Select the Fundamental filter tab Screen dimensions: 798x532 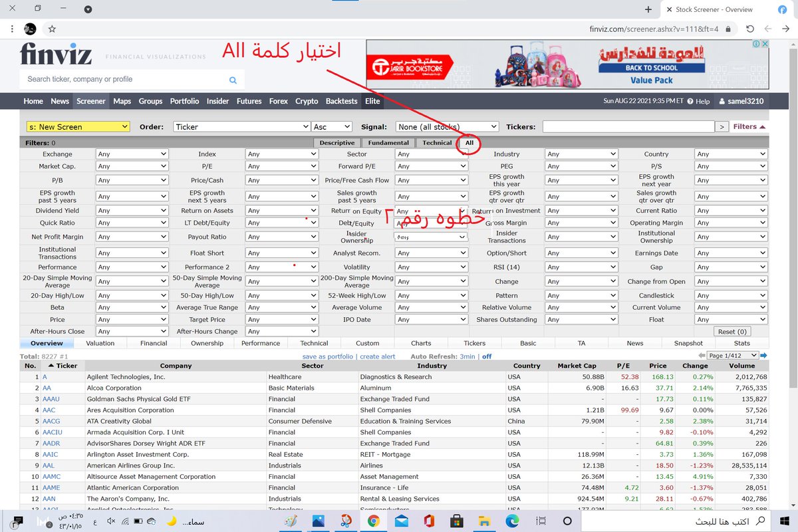(388, 143)
